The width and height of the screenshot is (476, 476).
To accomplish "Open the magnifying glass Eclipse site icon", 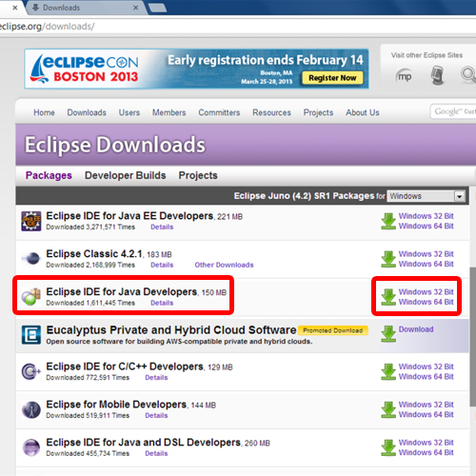I will [468, 75].
